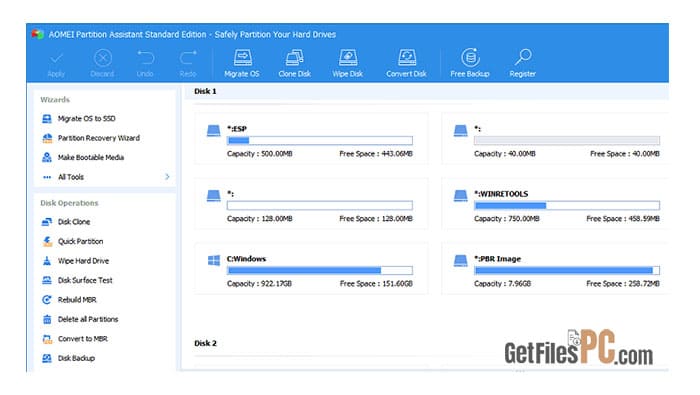Choose Quick Partition operation

pos(80,241)
